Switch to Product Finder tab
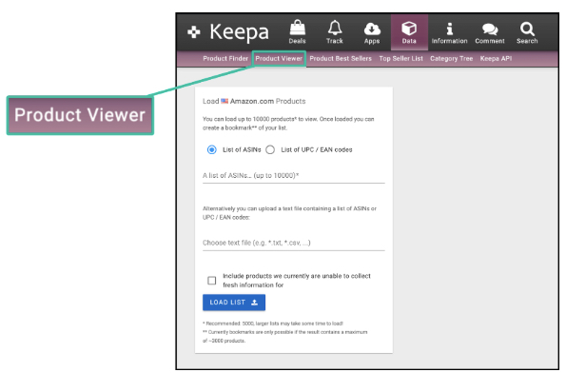 click(225, 59)
